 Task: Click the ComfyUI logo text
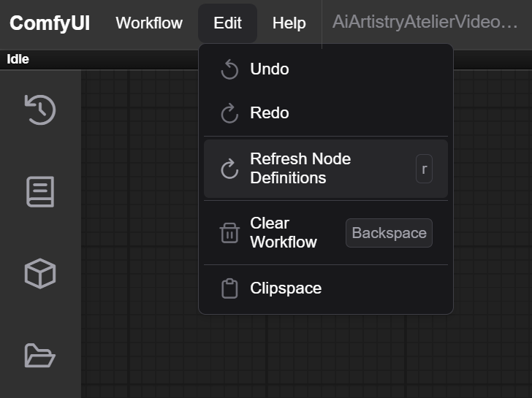pos(50,23)
